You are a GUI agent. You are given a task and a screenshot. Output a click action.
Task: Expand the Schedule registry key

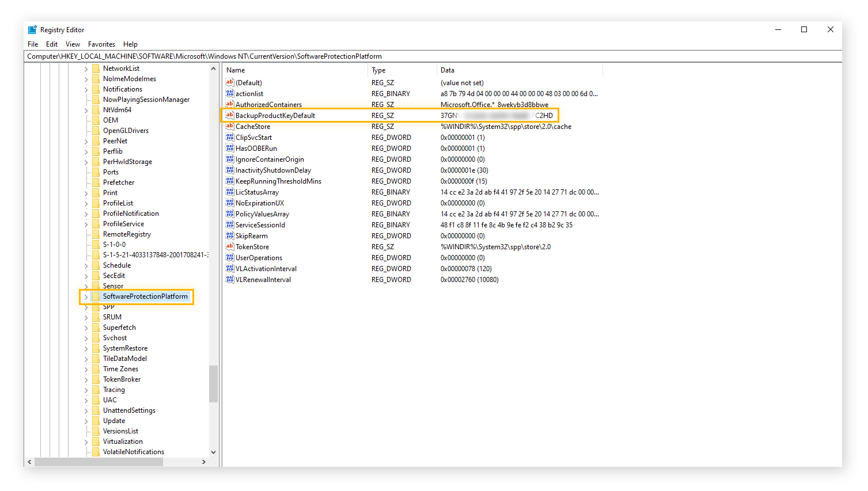[x=85, y=265]
